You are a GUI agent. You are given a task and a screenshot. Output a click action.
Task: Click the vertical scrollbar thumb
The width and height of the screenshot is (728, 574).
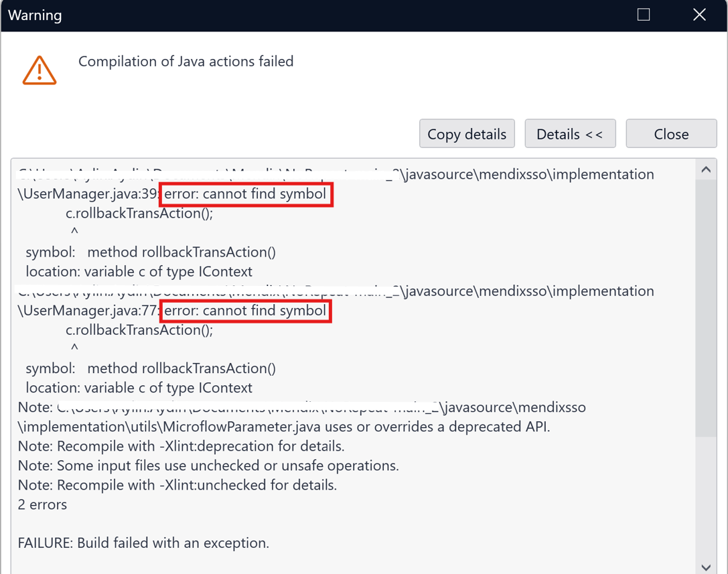[x=706, y=308]
